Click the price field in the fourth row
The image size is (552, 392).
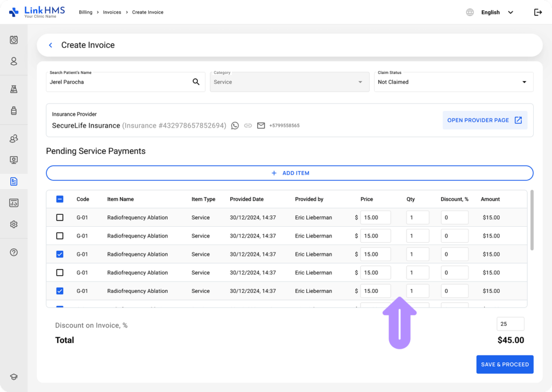tap(375, 272)
